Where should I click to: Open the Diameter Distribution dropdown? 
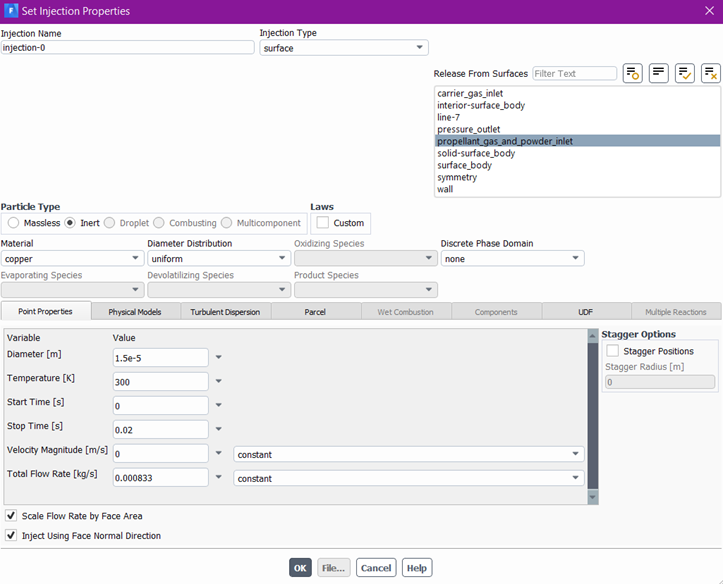(217, 259)
